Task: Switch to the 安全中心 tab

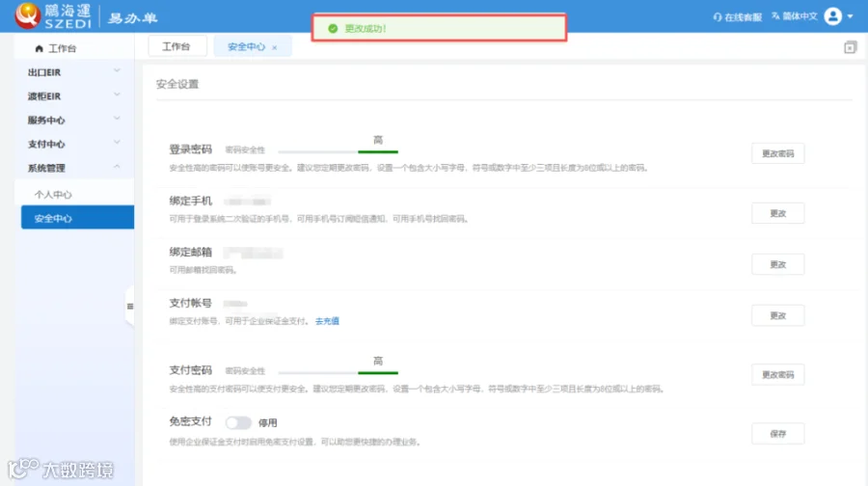Action: (246, 47)
